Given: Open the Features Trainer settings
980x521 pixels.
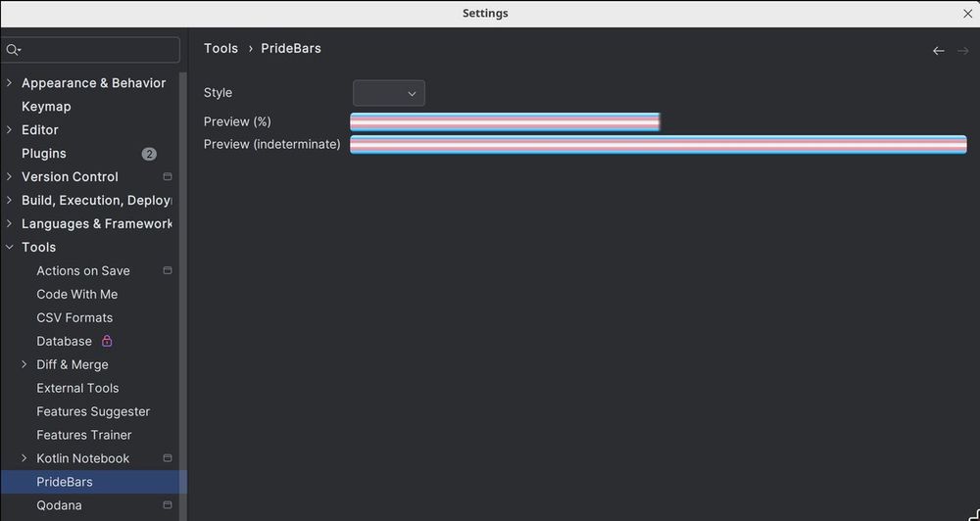Looking at the screenshot, I should click(x=84, y=435).
